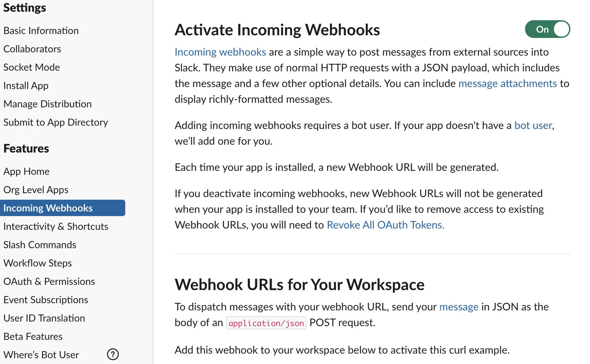
Task: Open Manage Distribution page
Action: [48, 104]
